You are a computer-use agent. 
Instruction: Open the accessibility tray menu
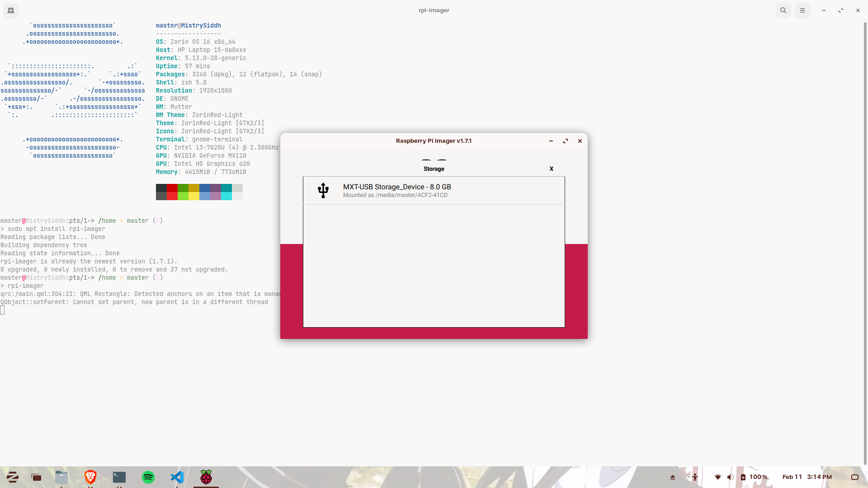click(695, 477)
